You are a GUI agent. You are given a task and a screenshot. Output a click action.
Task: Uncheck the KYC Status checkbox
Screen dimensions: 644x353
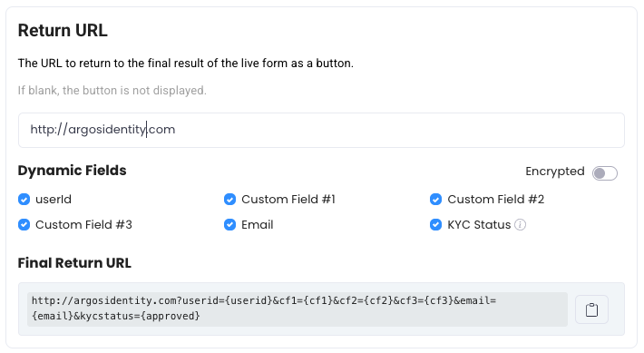(x=435, y=225)
